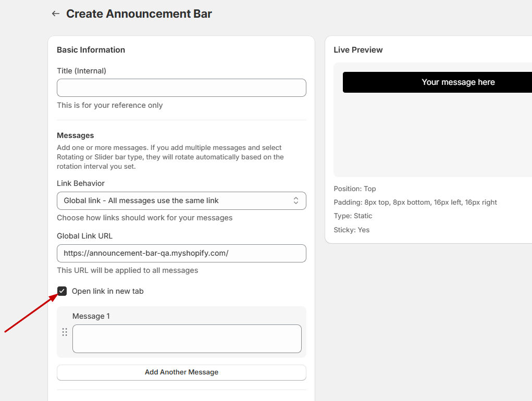This screenshot has width=532, height=401.
Task: Click the 'Position: Top' text
Action: coord(354,189)
